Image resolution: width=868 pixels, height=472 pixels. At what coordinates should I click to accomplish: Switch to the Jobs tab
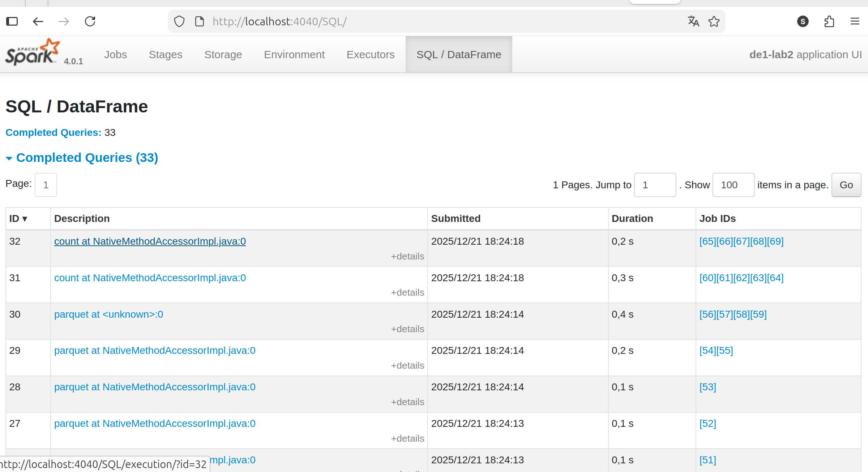115,54
